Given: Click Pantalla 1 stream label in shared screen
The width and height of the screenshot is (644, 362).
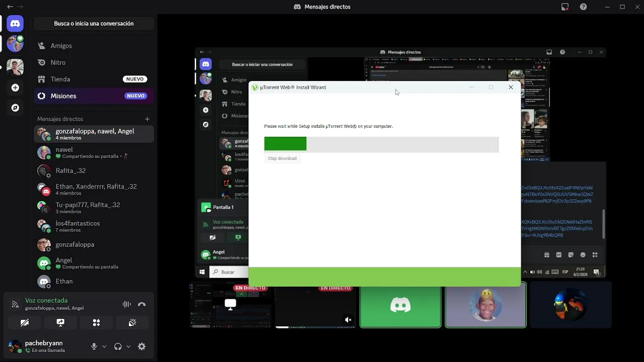Looking at the screenshot, I should [x=223, y=207].
